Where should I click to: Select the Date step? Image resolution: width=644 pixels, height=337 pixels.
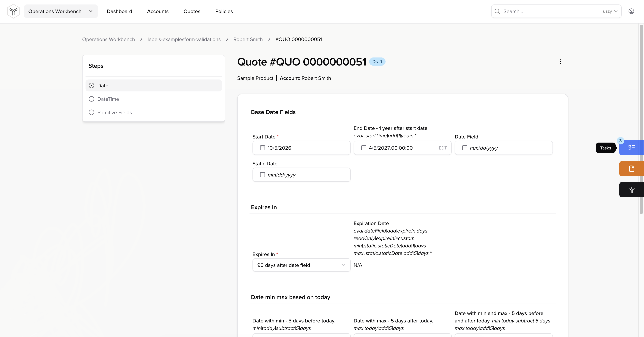(x=154, y=85)
